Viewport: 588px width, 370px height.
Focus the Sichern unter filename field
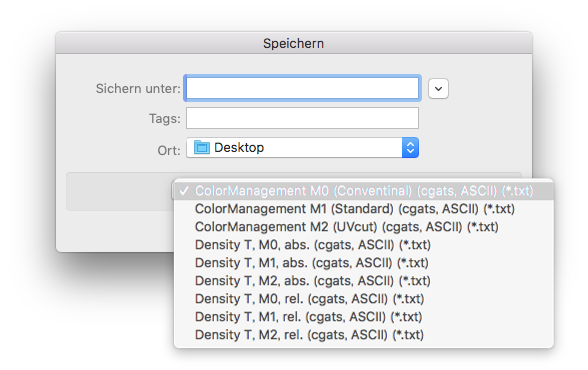point(302,88)
